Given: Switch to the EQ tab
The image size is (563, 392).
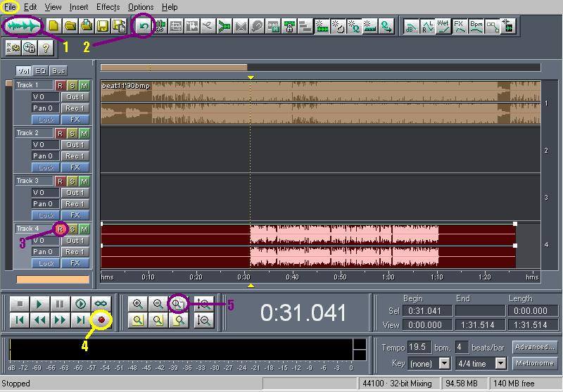Looking at the screenshot, I should click(41, 71).
